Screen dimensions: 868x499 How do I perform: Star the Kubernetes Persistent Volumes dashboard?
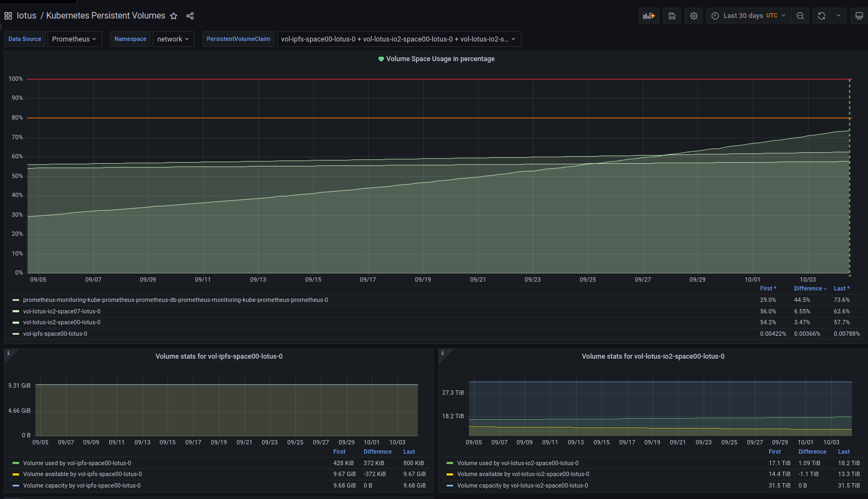[174, 16]
